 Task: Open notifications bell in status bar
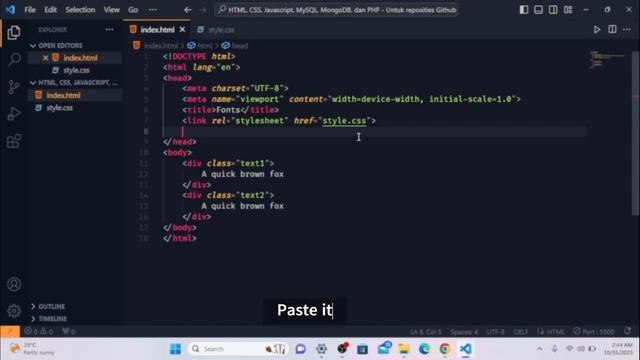[628, 331]
